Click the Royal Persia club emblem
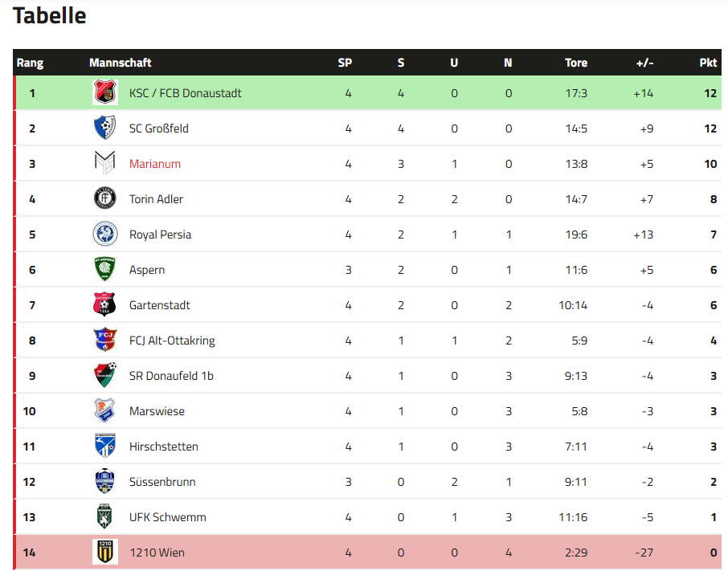 point(105,235)
